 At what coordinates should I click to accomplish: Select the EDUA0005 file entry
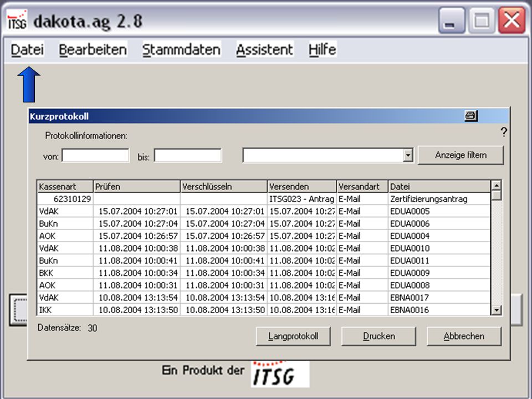click(439, 211)
